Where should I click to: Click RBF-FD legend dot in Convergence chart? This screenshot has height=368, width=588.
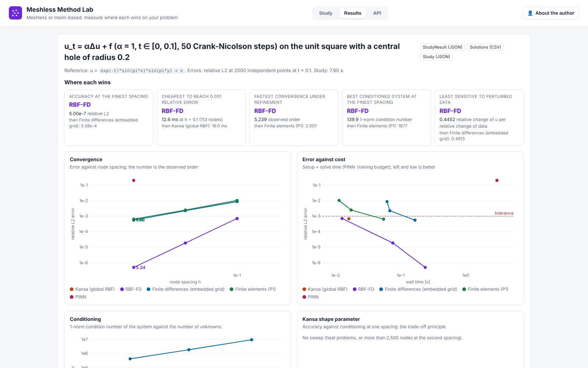coord(122,289)
